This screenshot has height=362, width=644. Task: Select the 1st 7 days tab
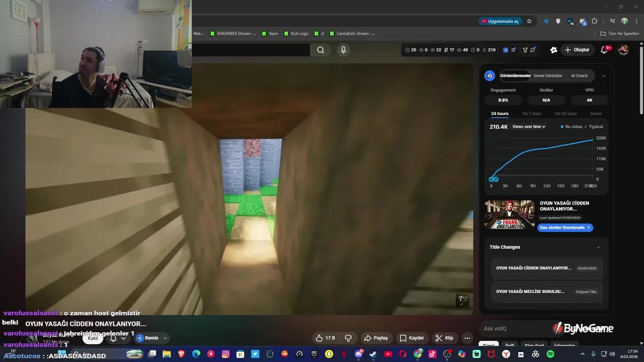tap(531, 114)
